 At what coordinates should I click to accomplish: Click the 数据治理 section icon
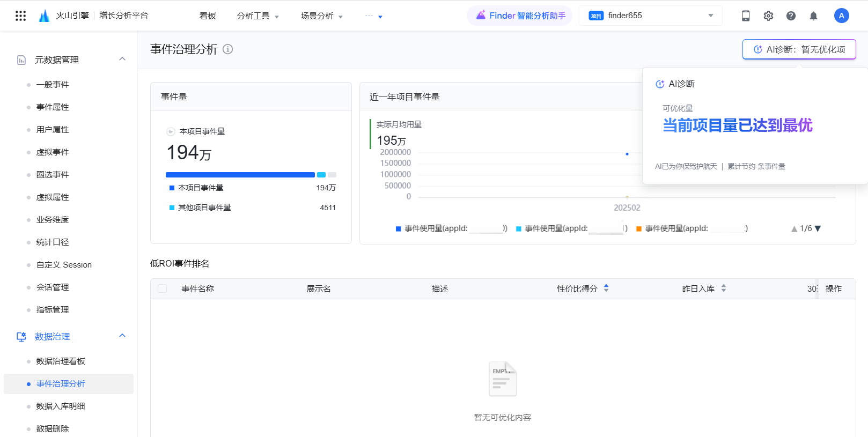[21, 337]
